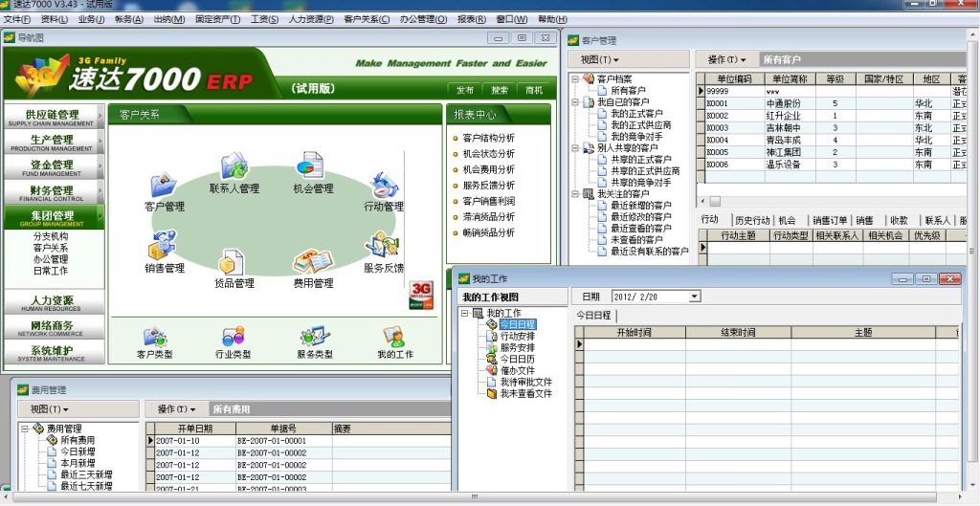Select 我未查看文件 in 我的工作 tree
The width and height of the screenshot is (980, 506).
coord(526,393)
